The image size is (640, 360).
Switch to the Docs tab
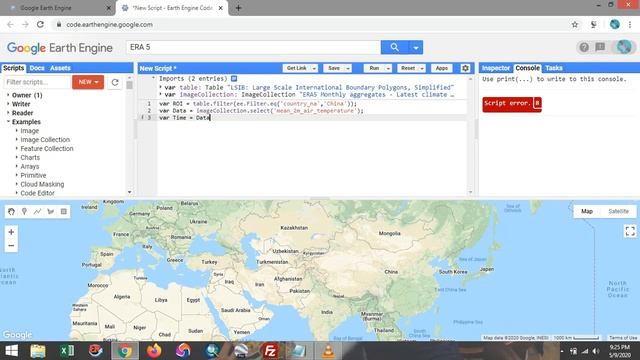click(37, 68)
